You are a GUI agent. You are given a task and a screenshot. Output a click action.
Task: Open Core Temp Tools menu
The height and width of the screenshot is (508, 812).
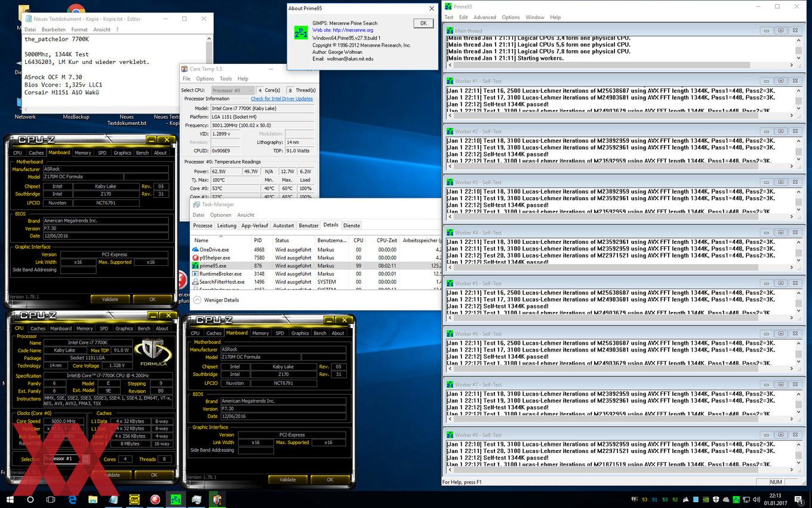226,78
